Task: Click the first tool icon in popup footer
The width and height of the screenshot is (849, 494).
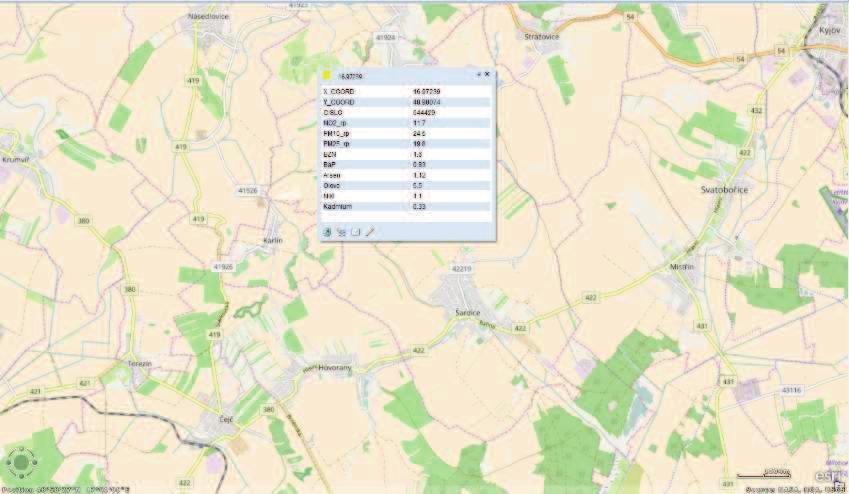Action: (x=326, y=232)
